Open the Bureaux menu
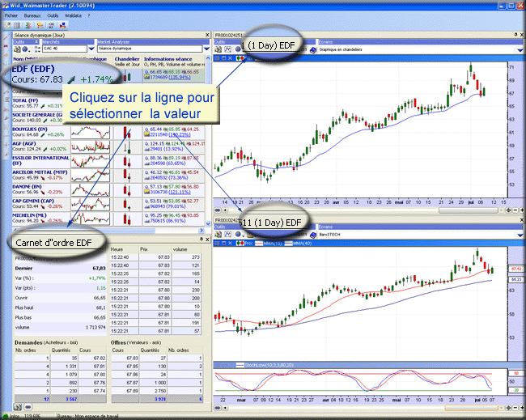 point(32,15)
